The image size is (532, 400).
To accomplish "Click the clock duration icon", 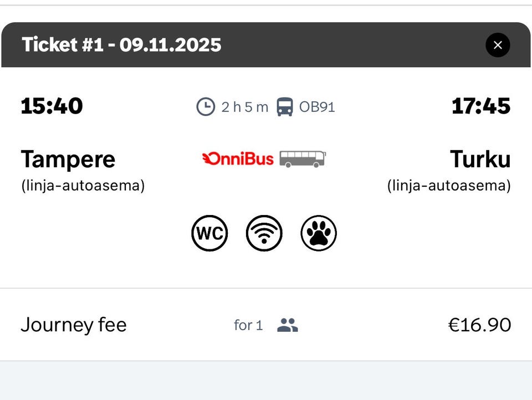I will tap(205, 106).
